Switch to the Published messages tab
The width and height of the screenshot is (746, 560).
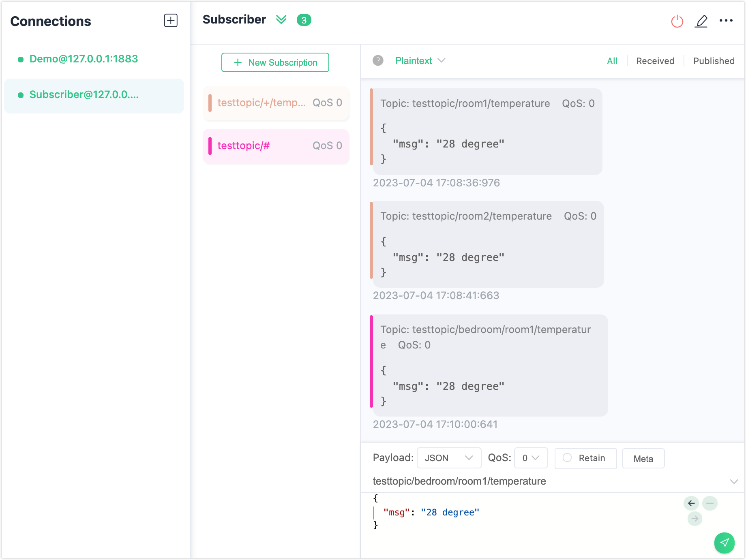(714, 61)
